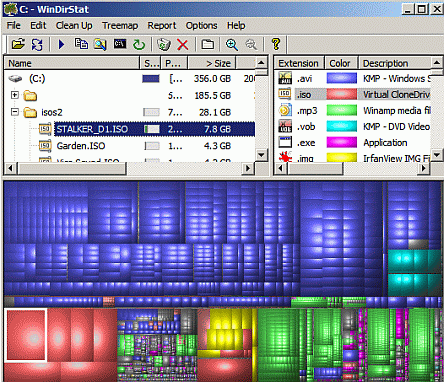This screenshot has width=444, height=382.
Task: Click the Properties folder toolbar icon
Action: (x=207, y=44)
